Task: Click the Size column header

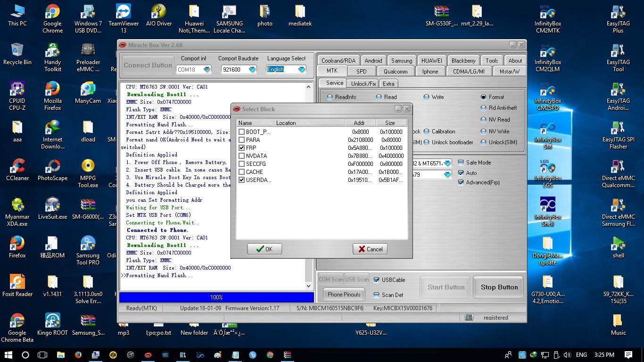Action: coord(390,123)
